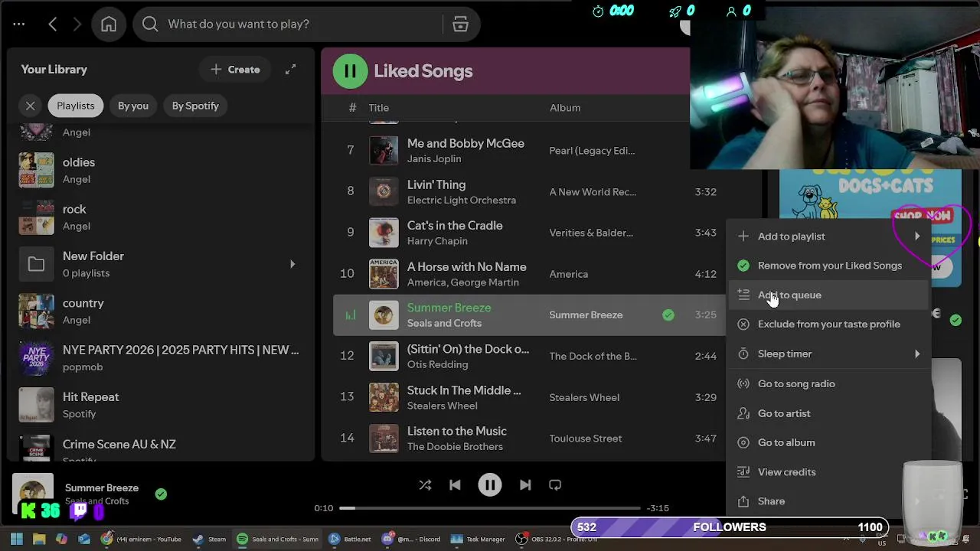Expand New Folder arrow

click(292, 264)
